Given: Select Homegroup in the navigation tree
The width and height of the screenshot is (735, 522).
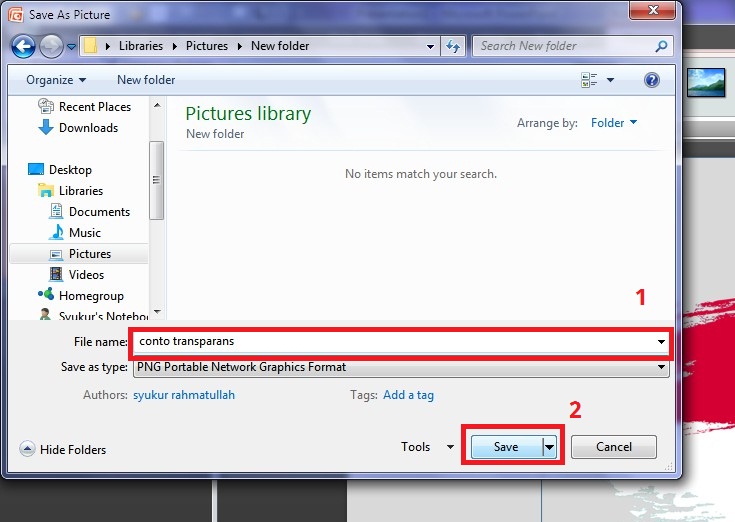Looking at the screenshot, I should [x=91, y=296].
